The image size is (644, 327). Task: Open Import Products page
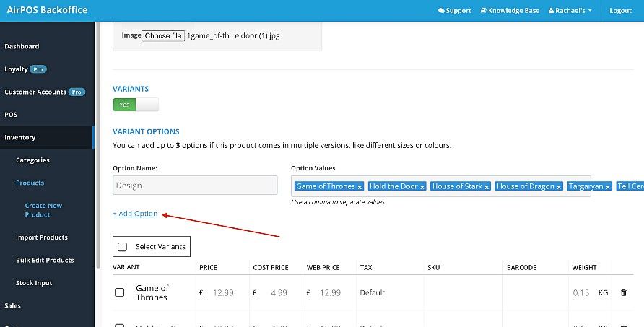(41, 237)
